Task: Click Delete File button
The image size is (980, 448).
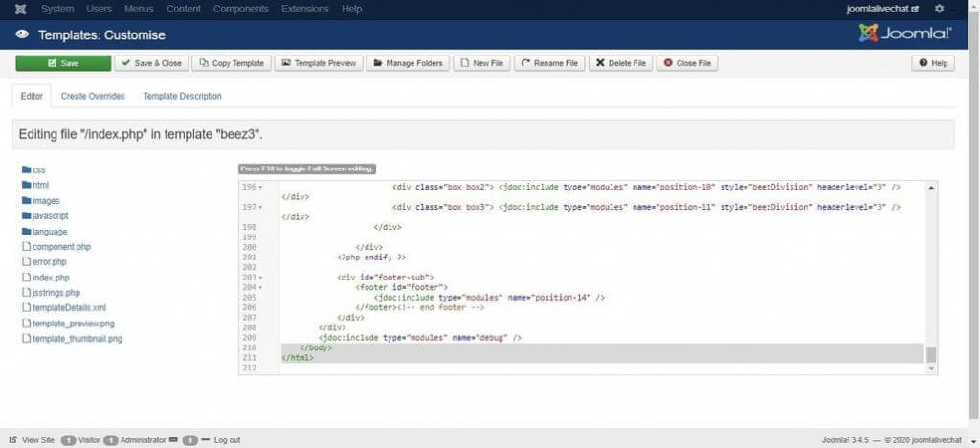Action: [620, 63]
